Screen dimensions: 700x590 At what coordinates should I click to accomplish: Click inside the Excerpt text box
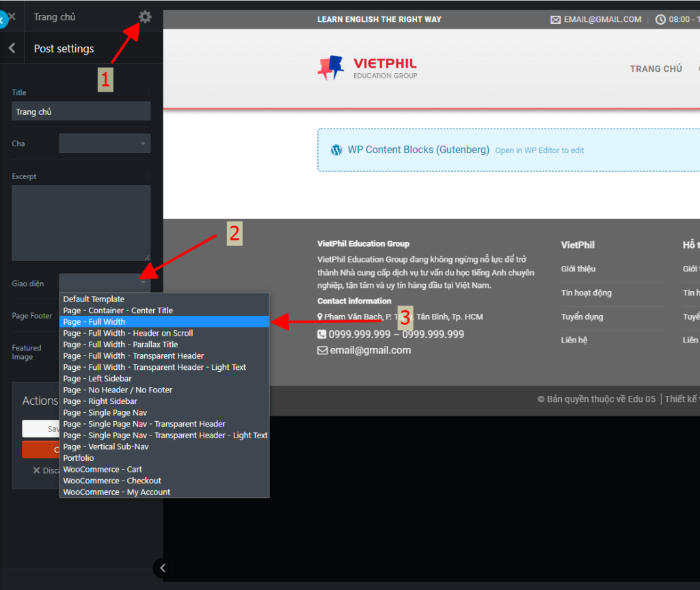81,223
